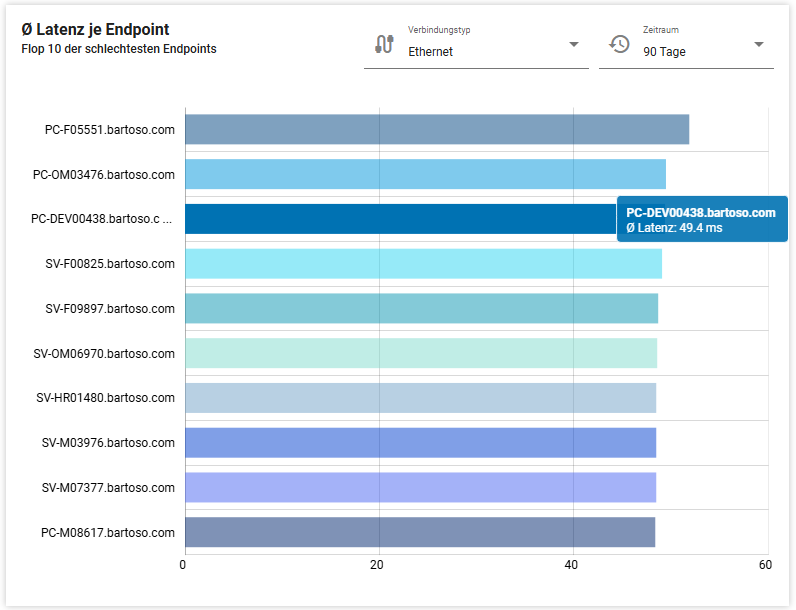Click the Zeitraum history clock icon
Viewport: 796px width, 610px height.
point(619,45)
